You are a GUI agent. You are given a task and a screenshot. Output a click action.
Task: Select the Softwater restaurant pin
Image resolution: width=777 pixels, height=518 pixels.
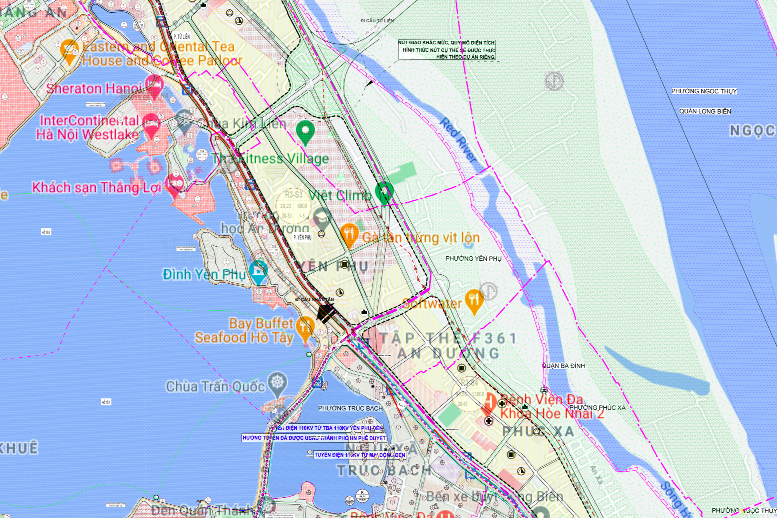[x=474, y=301]
